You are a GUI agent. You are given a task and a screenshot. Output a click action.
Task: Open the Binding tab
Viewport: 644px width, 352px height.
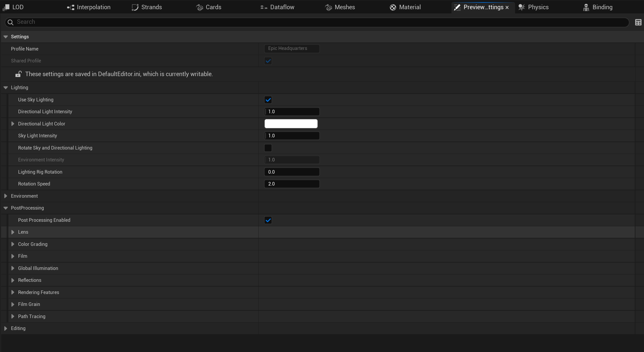coord(598,7)
